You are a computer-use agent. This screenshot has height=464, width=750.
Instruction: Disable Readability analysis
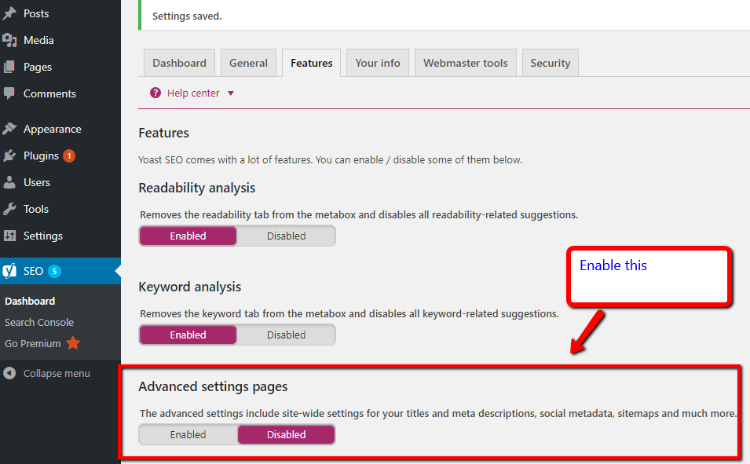tap(286, 236)
